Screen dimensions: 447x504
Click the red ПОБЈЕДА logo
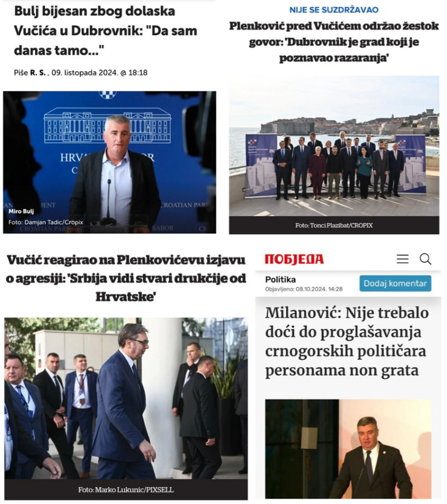[x=294, y=259]
